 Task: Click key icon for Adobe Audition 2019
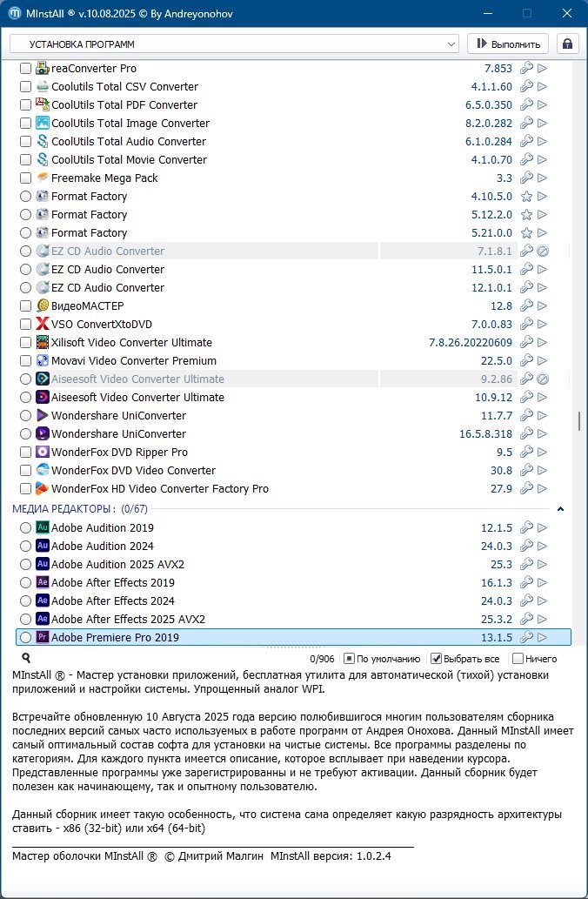[x=526, y=527]
